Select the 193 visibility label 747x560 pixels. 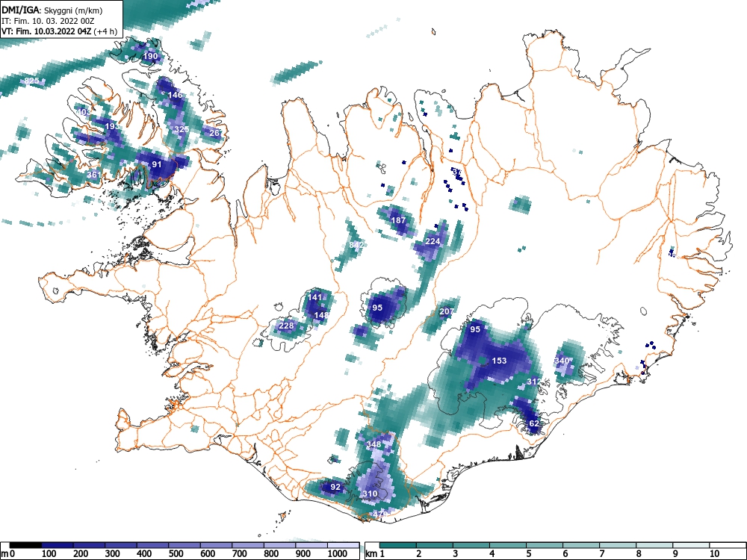click(113, 126)
